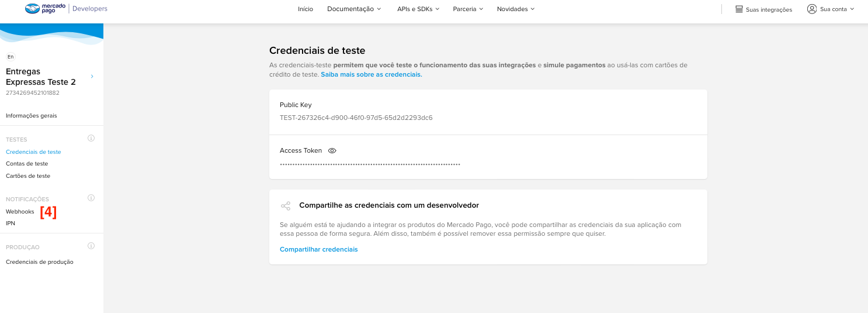The image size is (868, 313).
Task: Open Saiba mais sobre as credenciais link
Action: coord(371,75)
